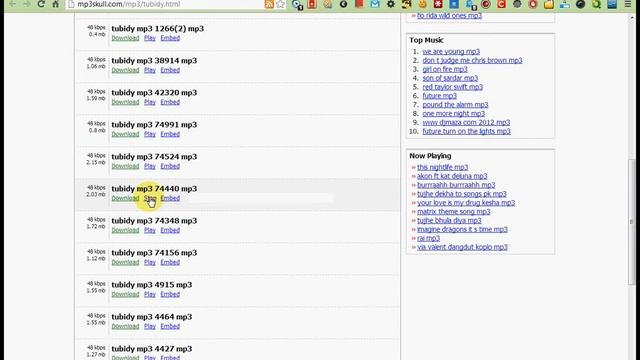Click the browser forward arrow
Image resolution: width=640 pixels, height=360 pixels.
[27, 4]
